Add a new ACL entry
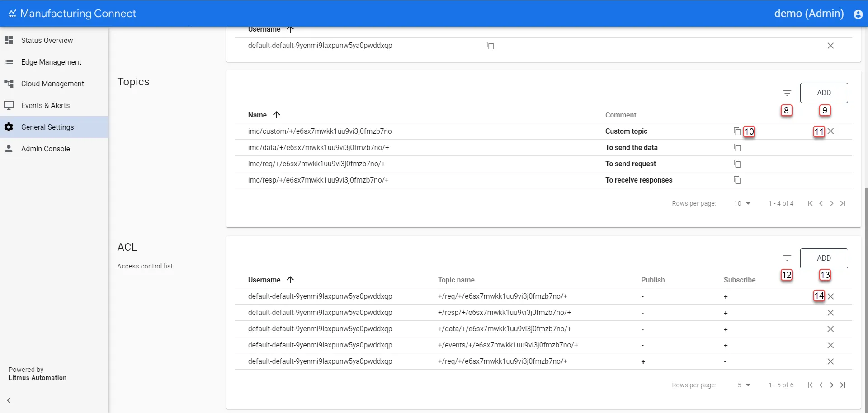The image size is (868, 413). coord(824,258)
